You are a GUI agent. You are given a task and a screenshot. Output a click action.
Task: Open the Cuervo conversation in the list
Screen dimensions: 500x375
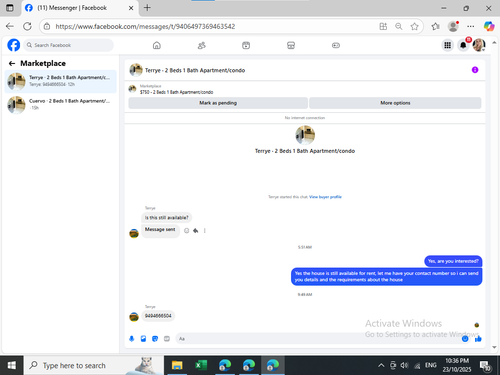click(x=61, y=104)
